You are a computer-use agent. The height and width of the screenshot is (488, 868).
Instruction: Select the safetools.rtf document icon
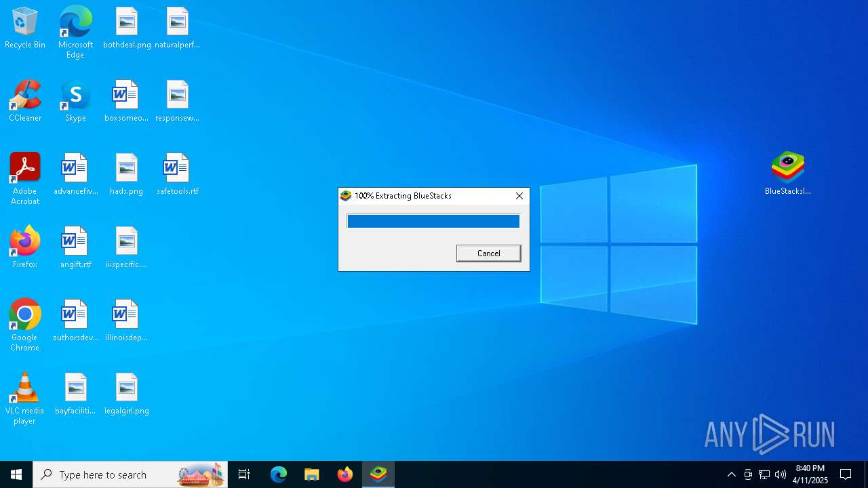(177, 175)
